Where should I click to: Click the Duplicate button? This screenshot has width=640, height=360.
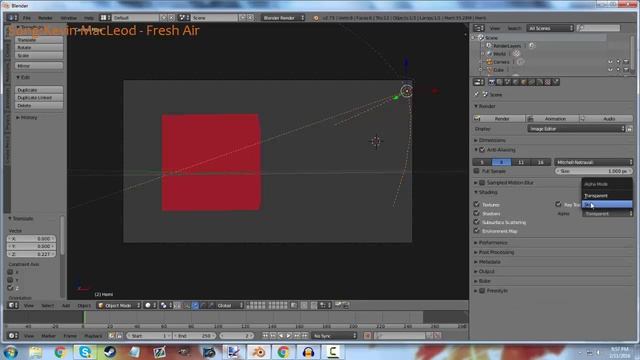point(39,90)
